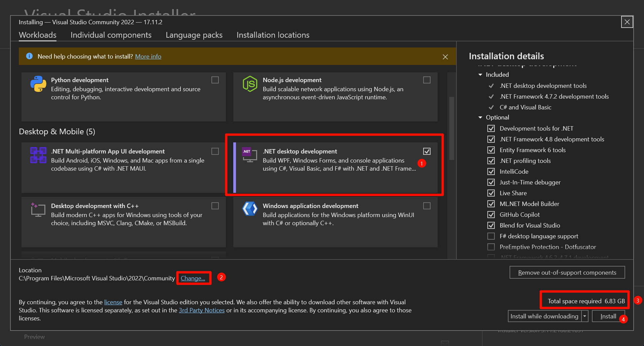Screen dimensions: 644x346
Task: Open the Language packs tab
Action: pyautogui.click(x=194, y=35)
